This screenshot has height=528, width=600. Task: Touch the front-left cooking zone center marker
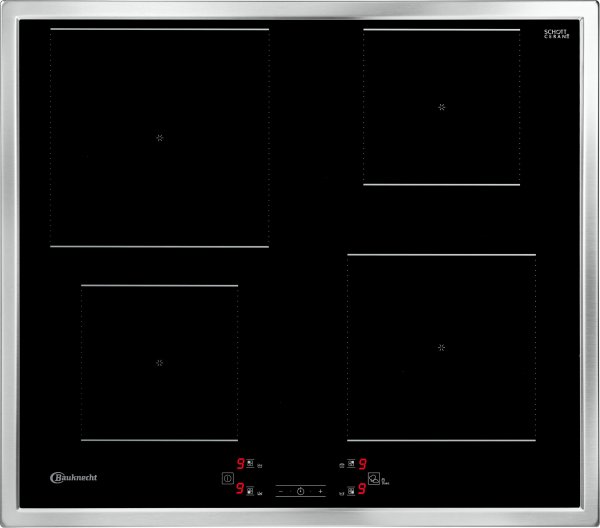coord(159,362)
